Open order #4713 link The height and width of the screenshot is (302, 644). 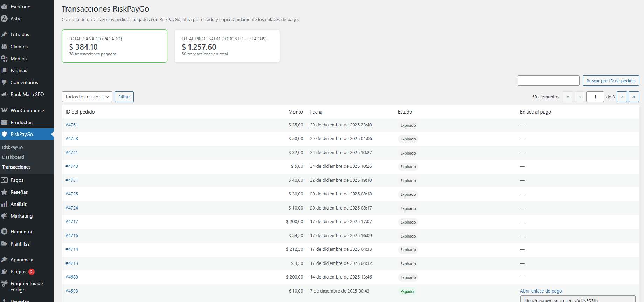coord(72,263)
